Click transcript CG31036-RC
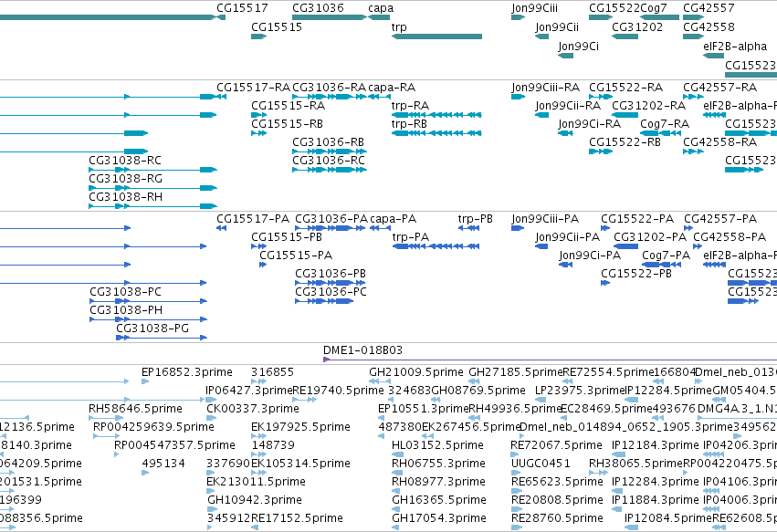This screenshot has width=777, height=532. 329,161
